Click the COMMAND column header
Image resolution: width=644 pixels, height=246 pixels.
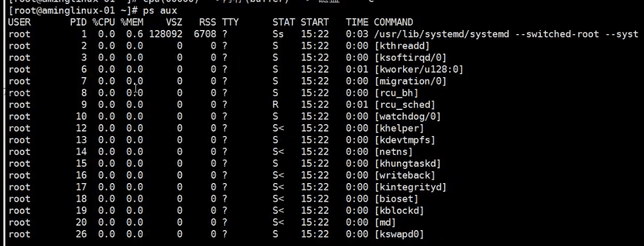(393, 23)
